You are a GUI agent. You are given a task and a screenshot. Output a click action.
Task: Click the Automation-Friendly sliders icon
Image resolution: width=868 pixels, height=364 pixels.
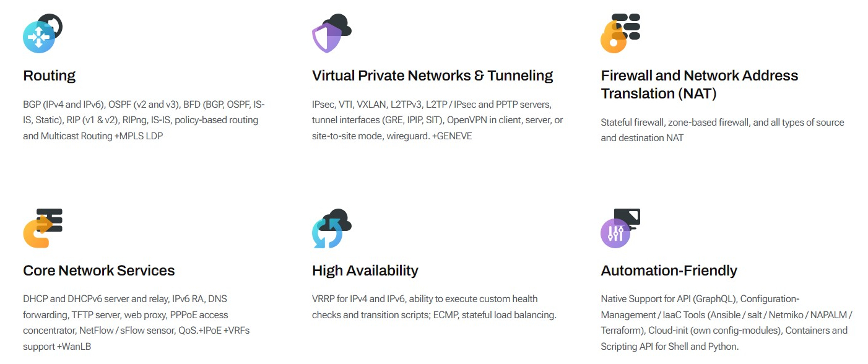[x=615, y=233]
